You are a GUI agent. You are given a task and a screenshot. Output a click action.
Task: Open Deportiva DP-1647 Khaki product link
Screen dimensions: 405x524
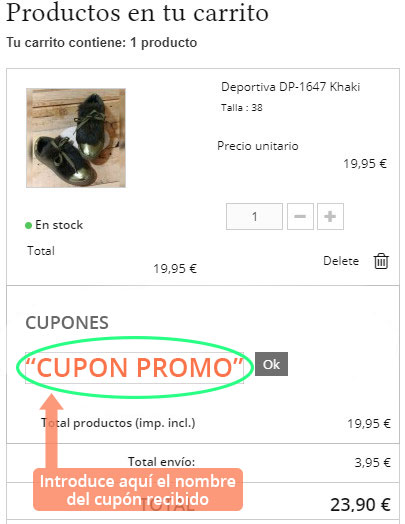290,87
